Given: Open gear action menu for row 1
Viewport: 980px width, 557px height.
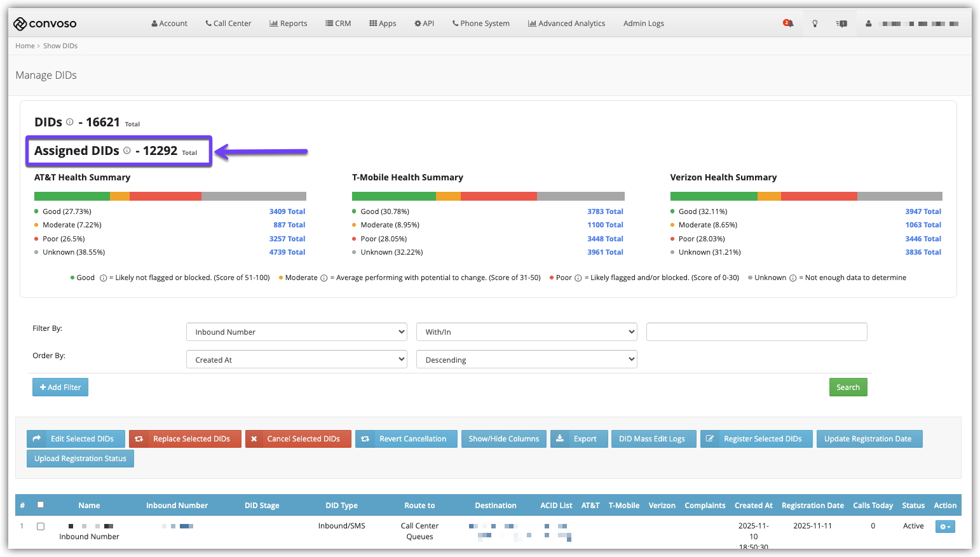Looking at the screenshot, I should click(x=945, y=527).
